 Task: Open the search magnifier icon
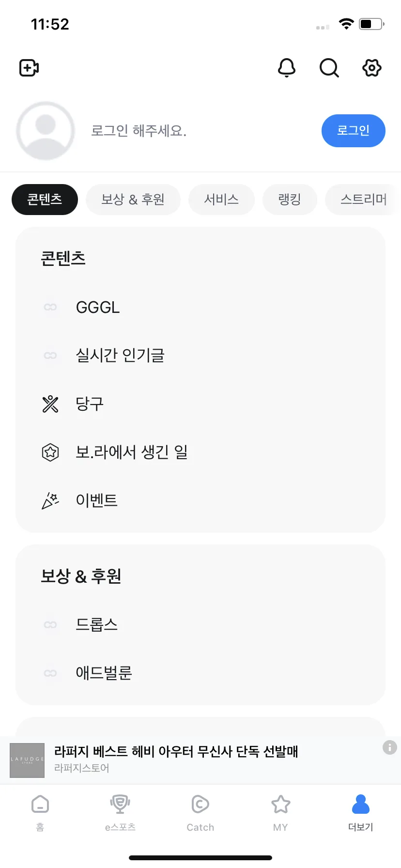point(329,68)
